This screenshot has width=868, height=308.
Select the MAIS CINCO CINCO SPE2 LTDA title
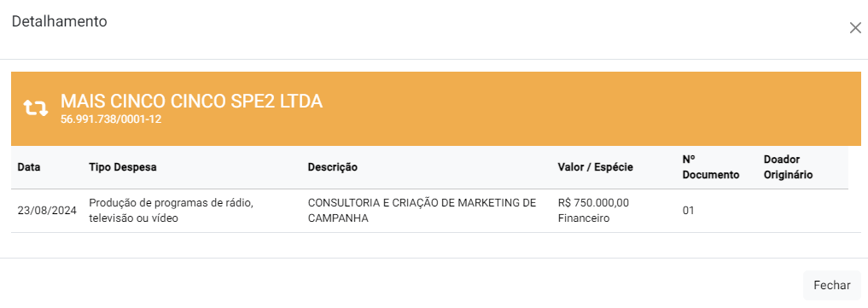click(191, 102)
